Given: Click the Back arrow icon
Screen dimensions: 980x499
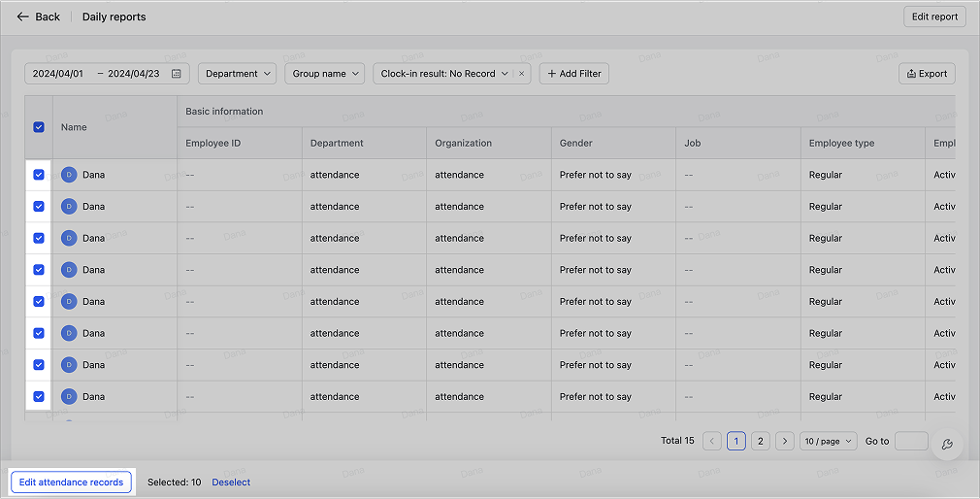Looking at the screenshot, I should point(22,17).
